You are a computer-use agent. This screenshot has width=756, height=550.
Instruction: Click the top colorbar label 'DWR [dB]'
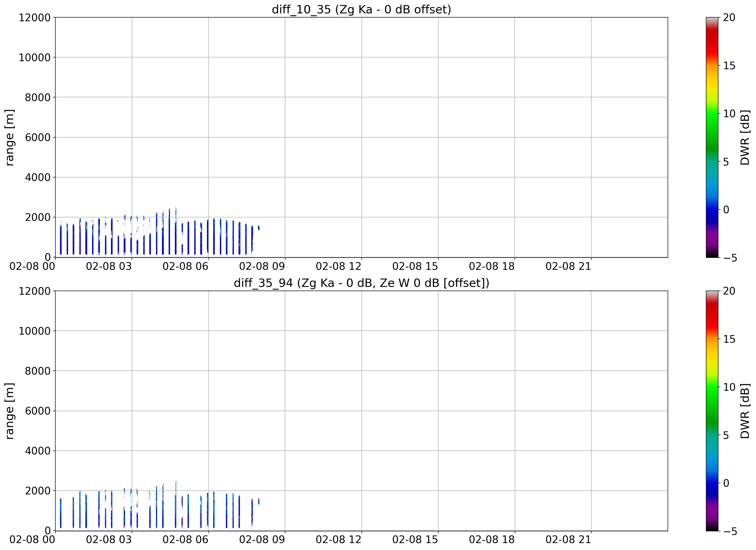745,137
